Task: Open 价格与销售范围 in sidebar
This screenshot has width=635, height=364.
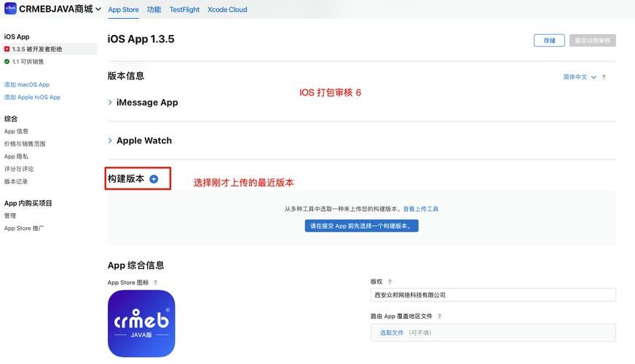Action: point(25,143)
